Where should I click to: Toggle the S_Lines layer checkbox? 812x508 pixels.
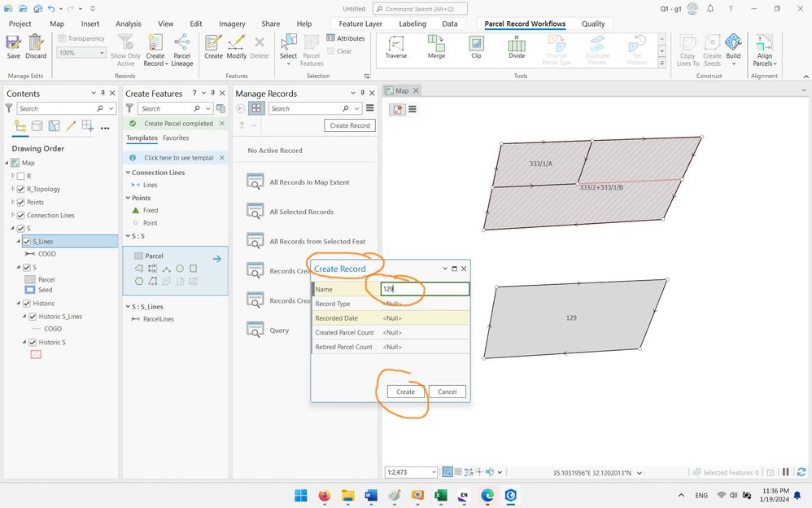27,242
